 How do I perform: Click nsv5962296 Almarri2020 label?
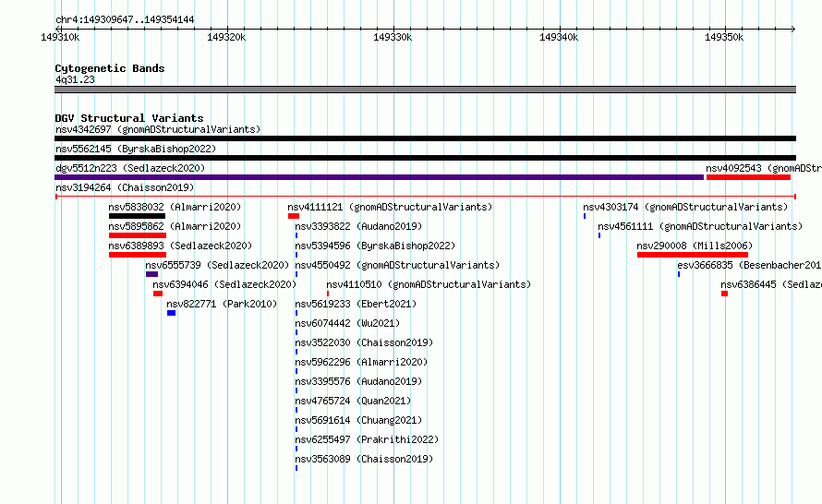coord(361,362)
